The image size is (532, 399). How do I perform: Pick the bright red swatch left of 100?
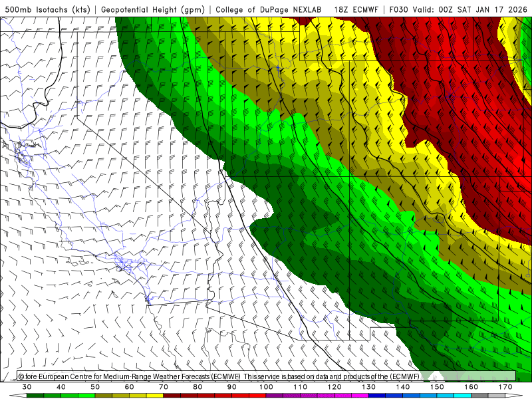257,396
